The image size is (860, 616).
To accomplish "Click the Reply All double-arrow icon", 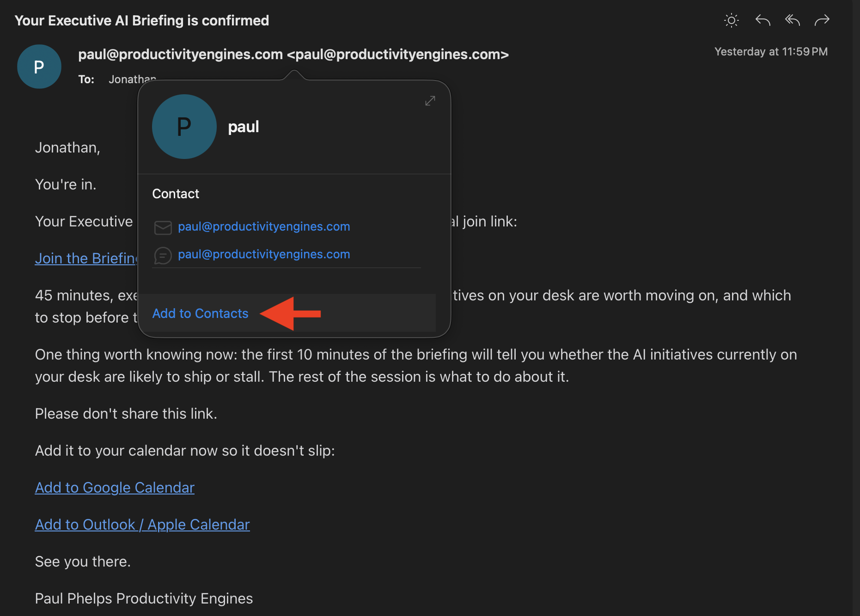I will [793, 20].
